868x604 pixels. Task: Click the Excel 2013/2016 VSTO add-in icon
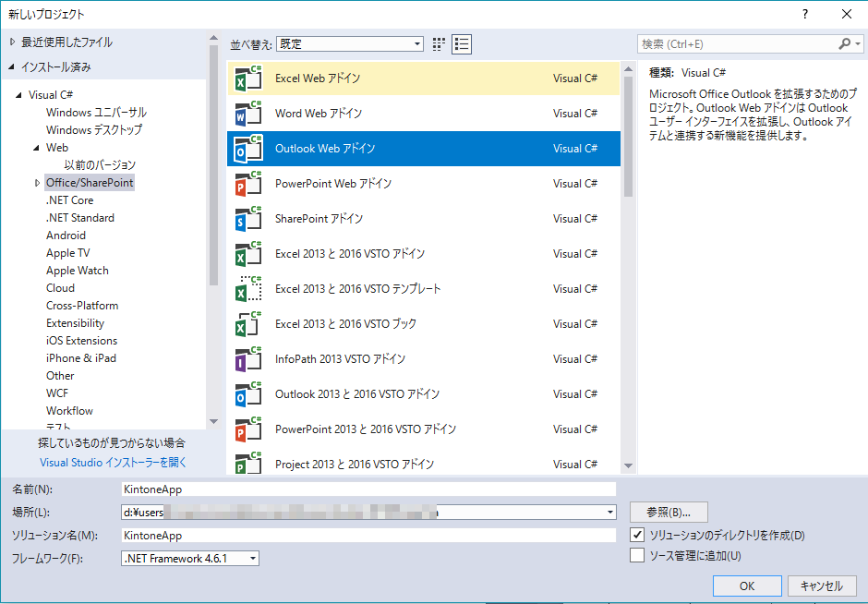[x=248, y=254]
